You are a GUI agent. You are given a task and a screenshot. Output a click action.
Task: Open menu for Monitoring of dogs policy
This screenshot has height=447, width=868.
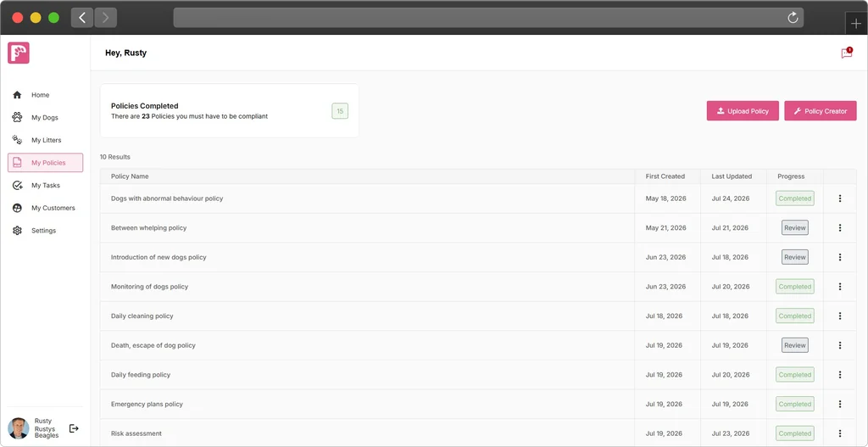[840, 287]
